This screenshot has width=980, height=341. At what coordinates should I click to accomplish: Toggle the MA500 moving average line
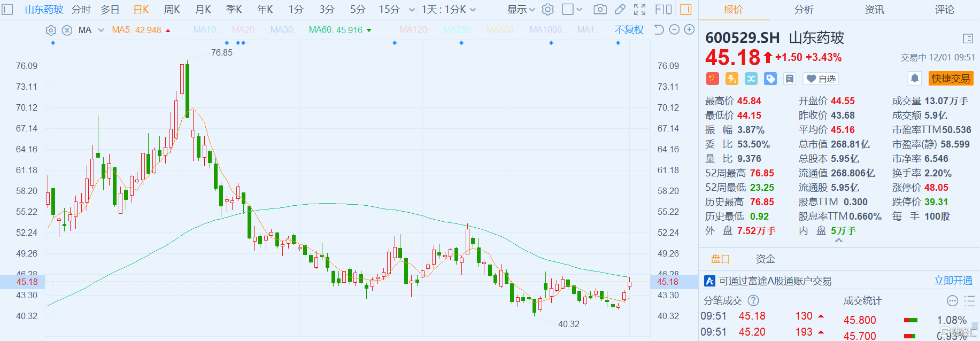(500, 30)
